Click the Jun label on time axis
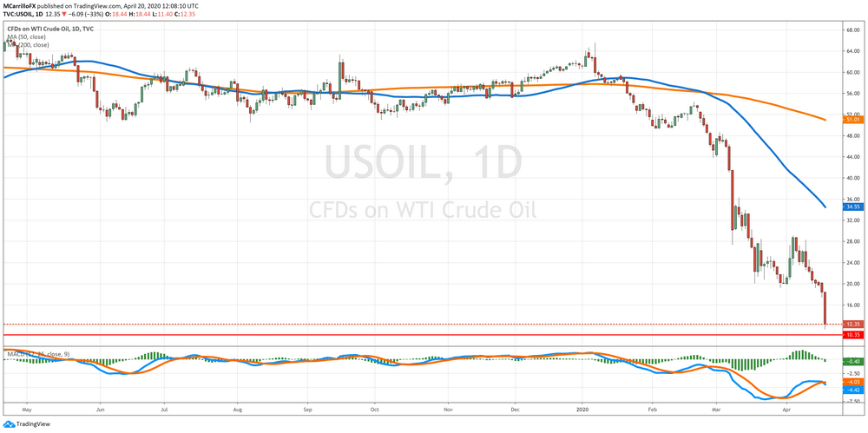 point(100,411)
